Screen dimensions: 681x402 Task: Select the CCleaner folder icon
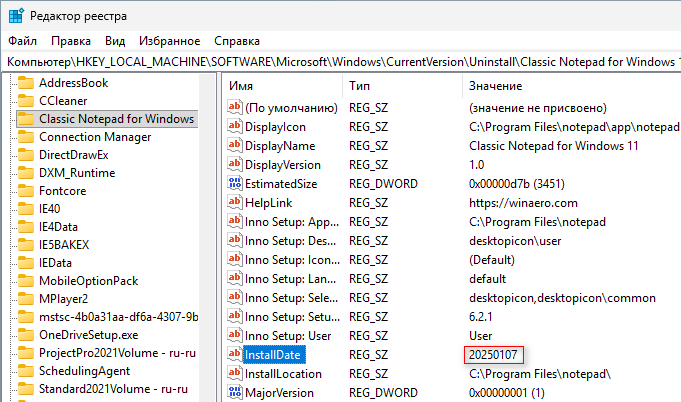click(26, 101)
